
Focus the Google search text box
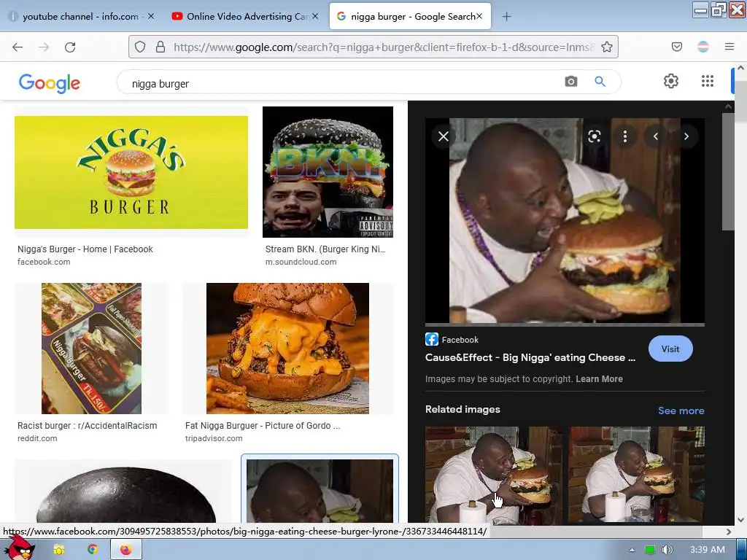(343, 84)
